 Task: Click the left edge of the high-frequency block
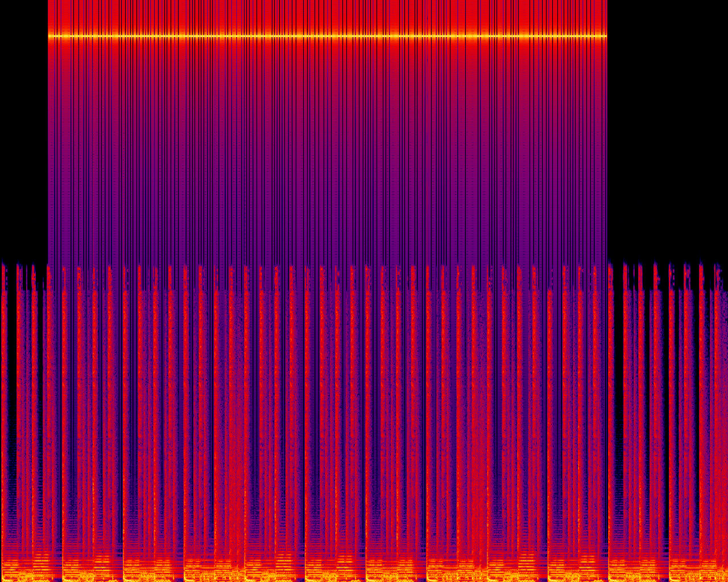click(x=48, y=142)
